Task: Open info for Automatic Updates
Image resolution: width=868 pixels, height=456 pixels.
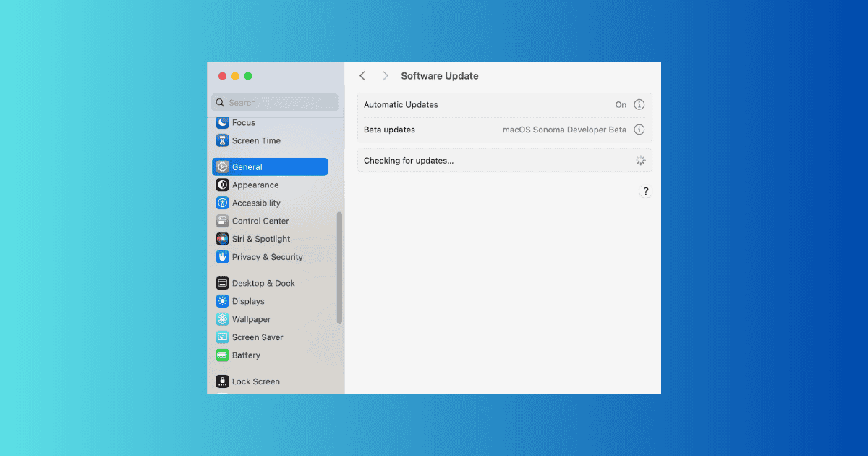Action: pyautogui.click(x=639, y=104)
